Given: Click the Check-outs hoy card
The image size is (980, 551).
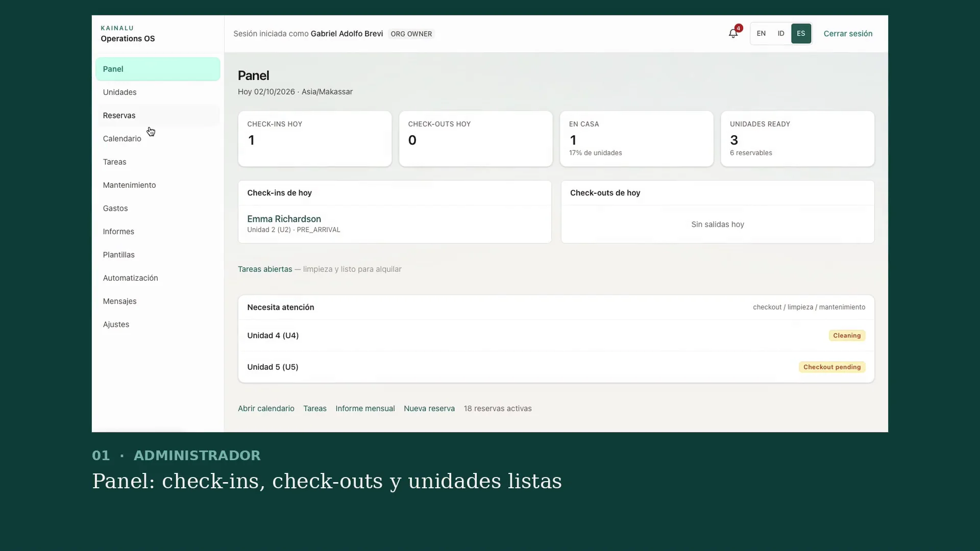Looking at the screenshot, I should pos(476,139).
